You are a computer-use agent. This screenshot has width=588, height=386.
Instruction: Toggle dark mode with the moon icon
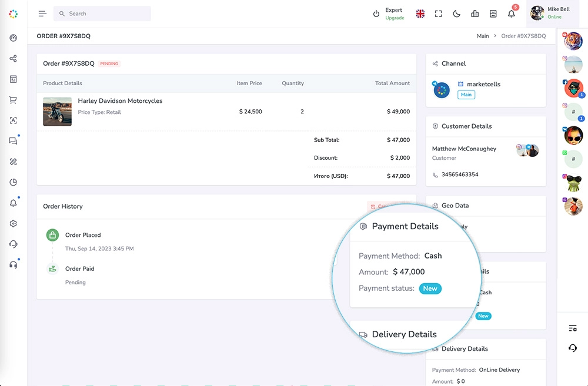tap(456, 14)
